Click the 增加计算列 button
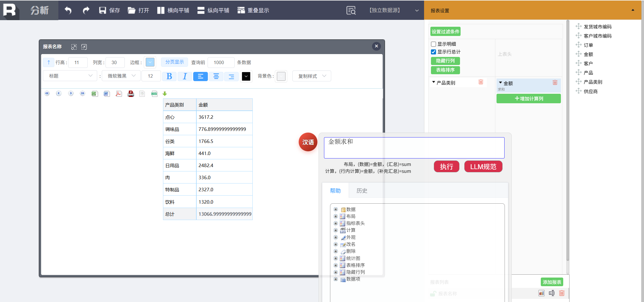Screen dimensions: 644x302 point(529,99)
